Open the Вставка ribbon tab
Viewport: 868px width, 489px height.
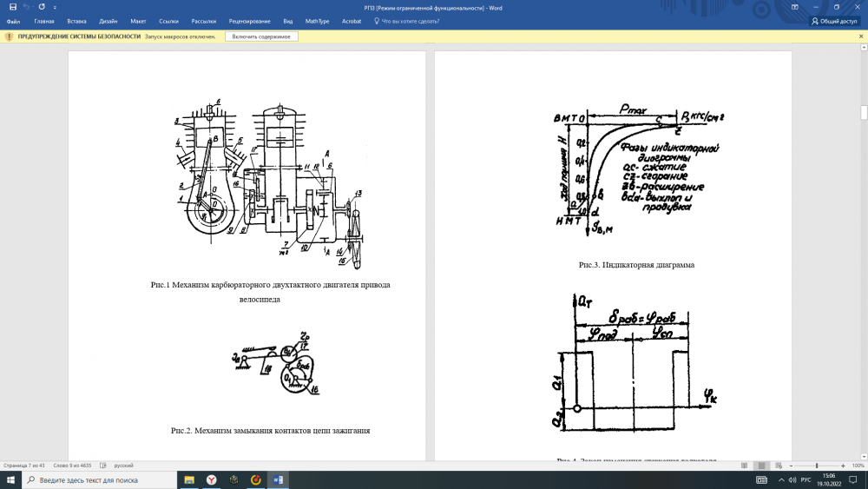click(x=76, y=21)
